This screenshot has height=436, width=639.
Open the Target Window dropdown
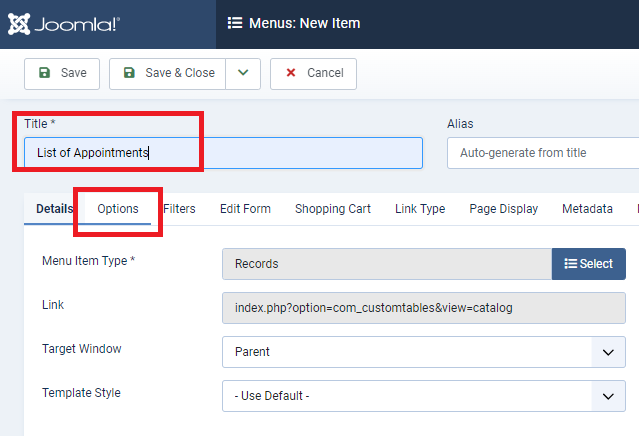point(424,352)
